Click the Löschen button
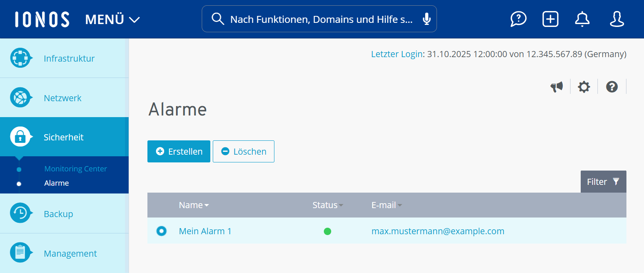Screen dimensions: 644x273 pos(243,151)
